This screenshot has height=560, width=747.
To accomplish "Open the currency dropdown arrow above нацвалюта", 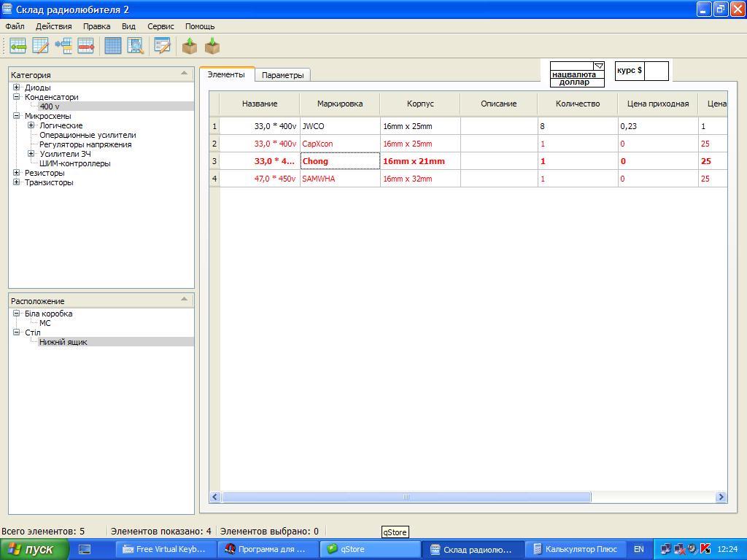I will coord(598,66).
